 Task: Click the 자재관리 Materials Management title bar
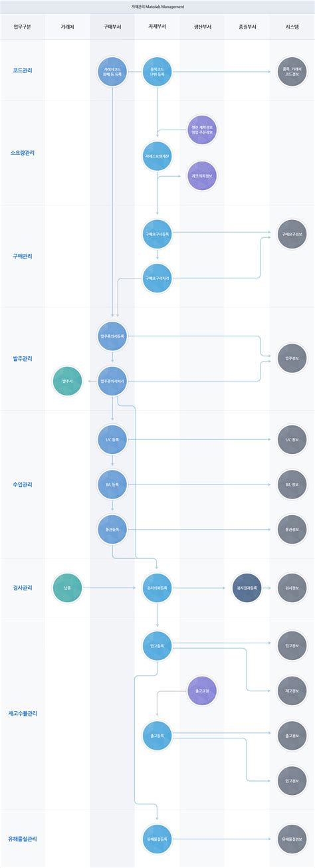(x=157, y=7)
